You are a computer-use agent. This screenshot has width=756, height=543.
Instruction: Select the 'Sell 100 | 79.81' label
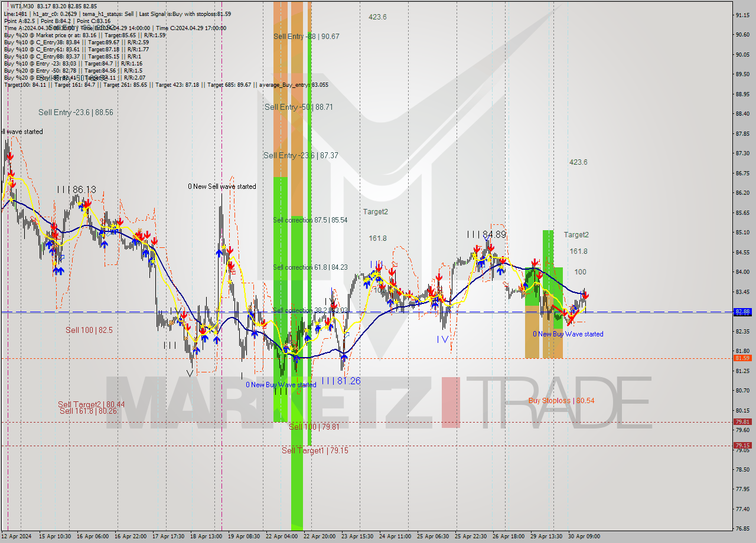coord(314,427)
